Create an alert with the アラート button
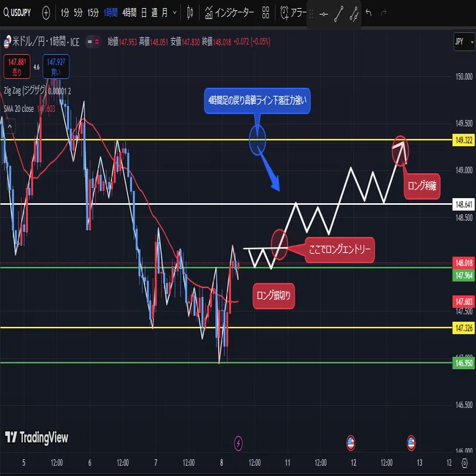This screenshot has width=476, height=476. (293, 12)
